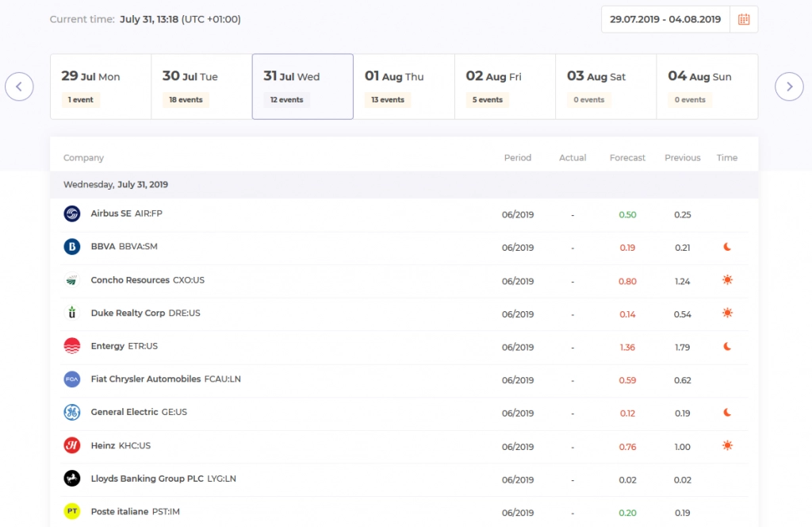The width and height of the screenshot is (812, 527).
Task: Click the Forecast column header
Action: tap(627, 157)
